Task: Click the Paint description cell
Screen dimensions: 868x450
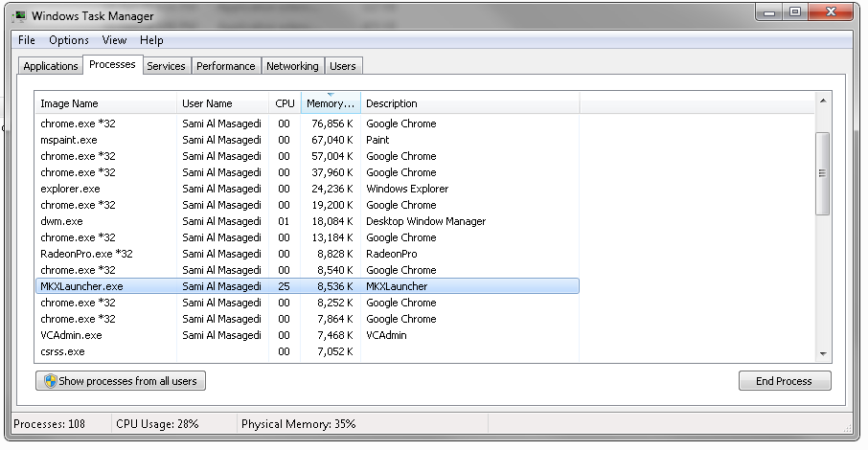Action: tap(377, 140)
